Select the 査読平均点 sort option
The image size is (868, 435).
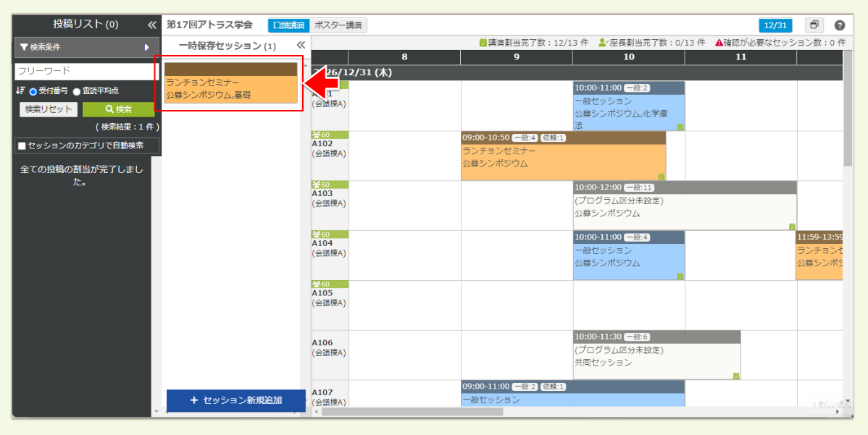[77, 92]
